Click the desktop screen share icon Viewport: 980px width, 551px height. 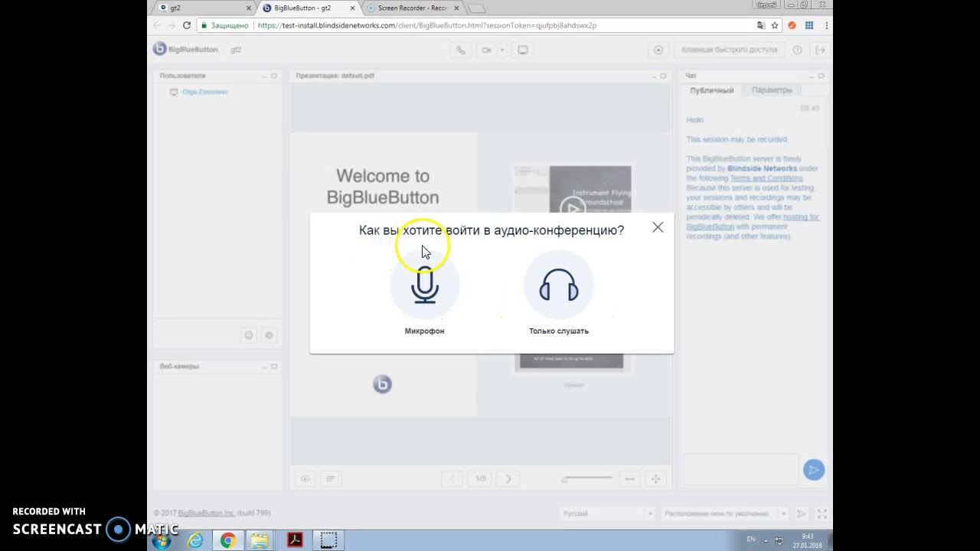pos(522,50)
